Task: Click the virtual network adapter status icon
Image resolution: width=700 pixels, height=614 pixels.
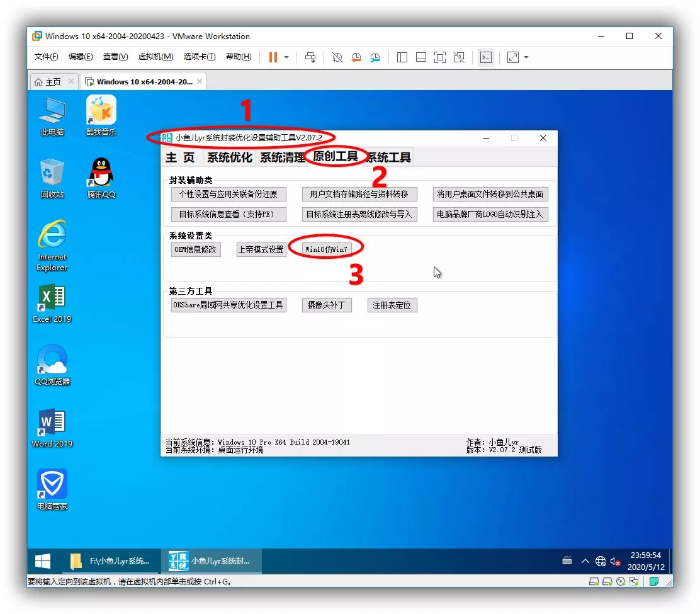Action: click(x=635, y=581)
